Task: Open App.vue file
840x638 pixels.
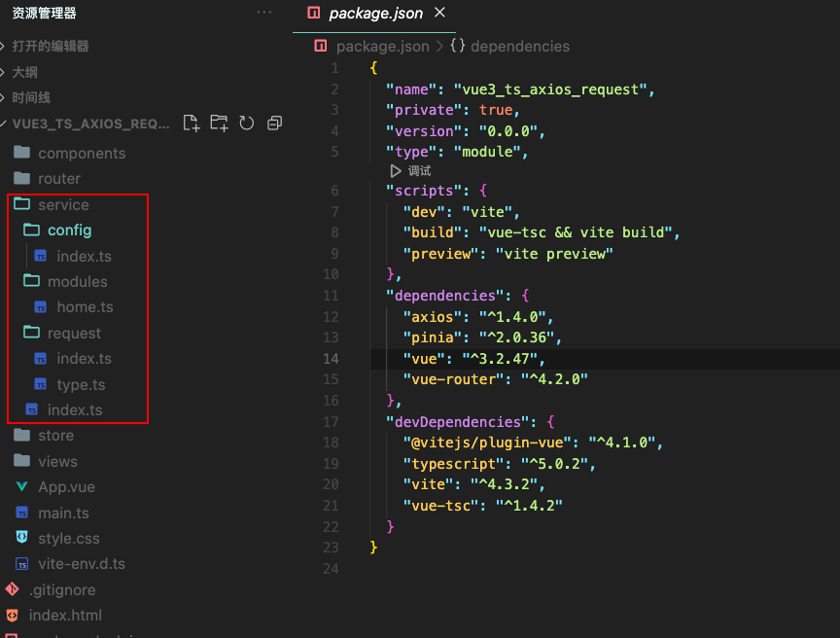Action: click(x=66, y=487)
